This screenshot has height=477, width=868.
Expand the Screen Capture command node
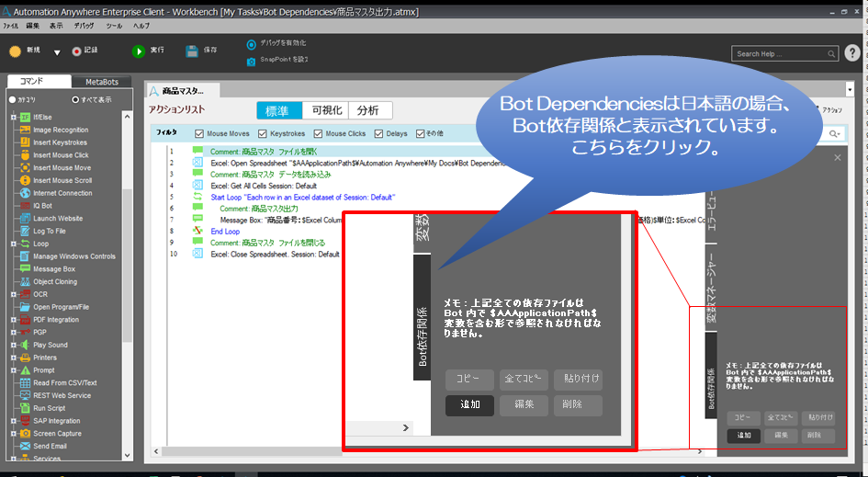tap(14, 433)
